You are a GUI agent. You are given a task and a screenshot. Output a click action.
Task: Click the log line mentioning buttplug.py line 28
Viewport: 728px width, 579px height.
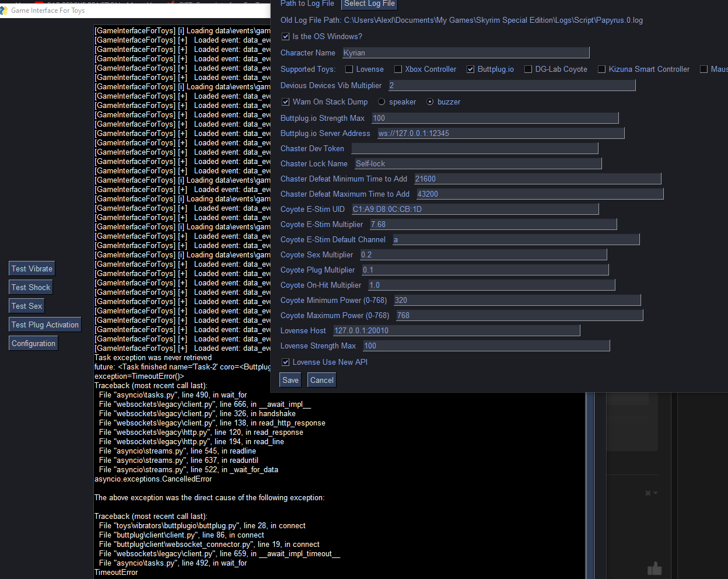click(x=202, y=525)
